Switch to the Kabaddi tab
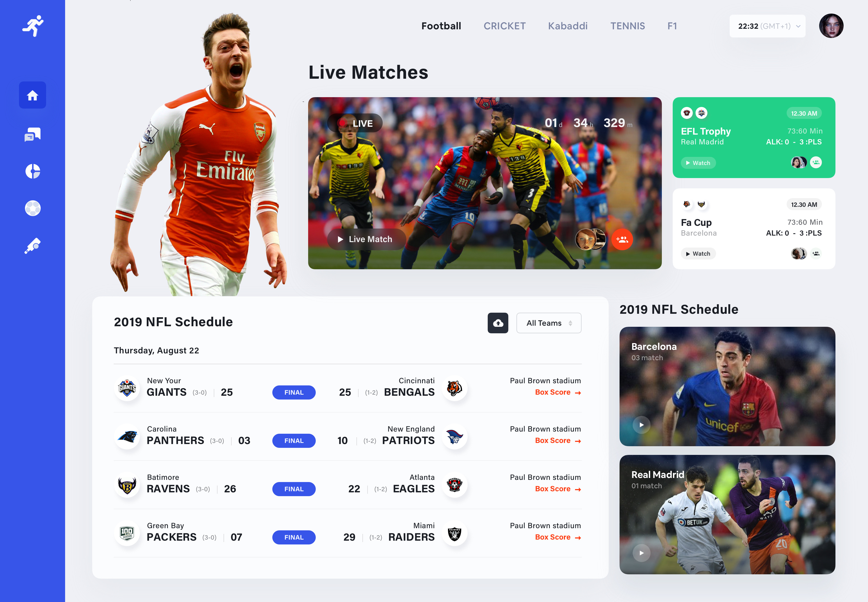This screenshot has height=602, width=868. point(568,26)
